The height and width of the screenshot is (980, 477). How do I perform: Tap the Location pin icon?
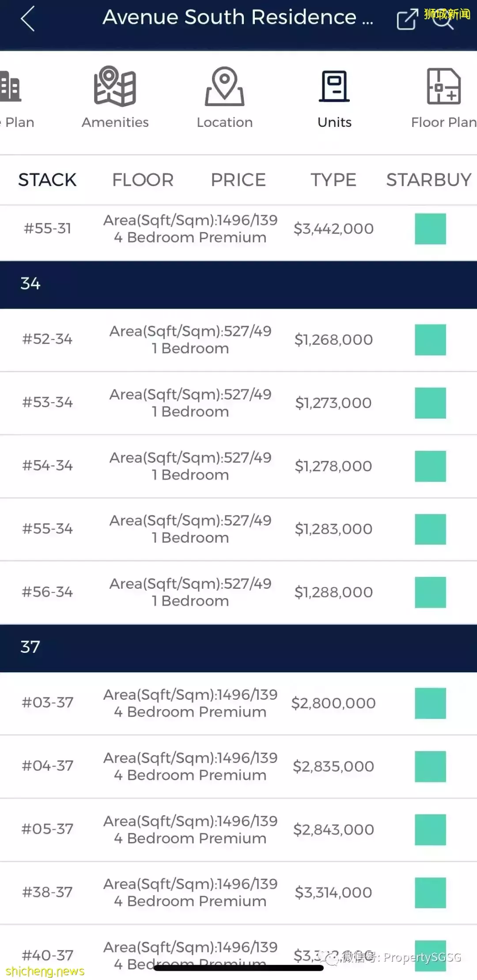pos(224,87)
